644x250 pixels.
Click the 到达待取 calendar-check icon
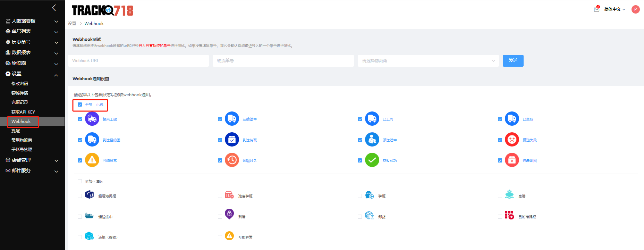click(x=232, y=140)
